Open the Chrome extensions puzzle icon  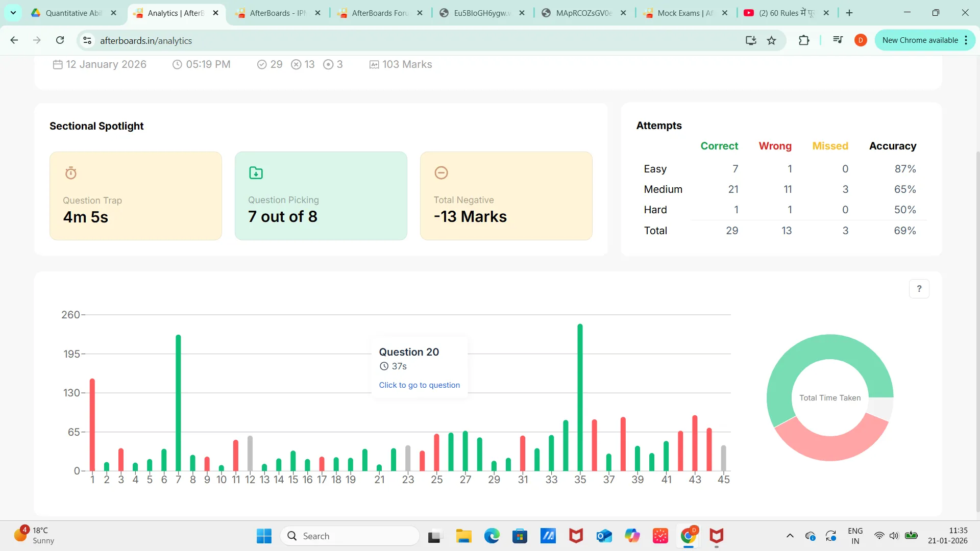coord(804,40)
